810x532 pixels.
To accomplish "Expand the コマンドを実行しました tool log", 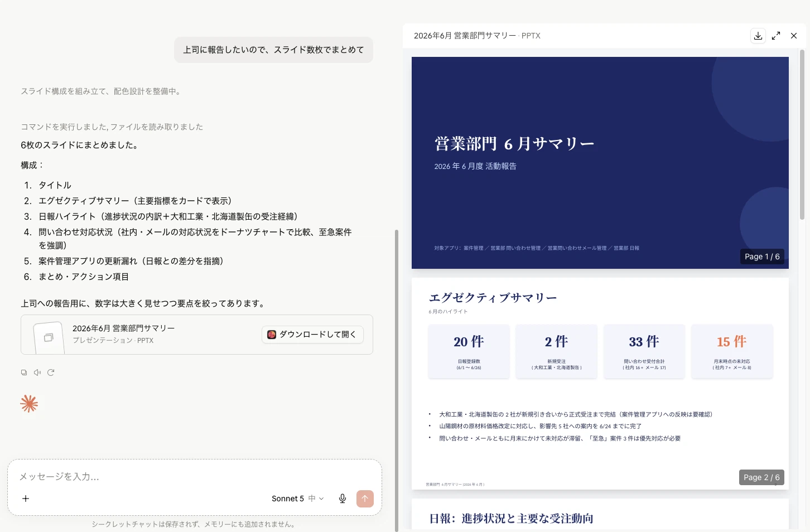I will pyautogui.click(x=112, y=127).
